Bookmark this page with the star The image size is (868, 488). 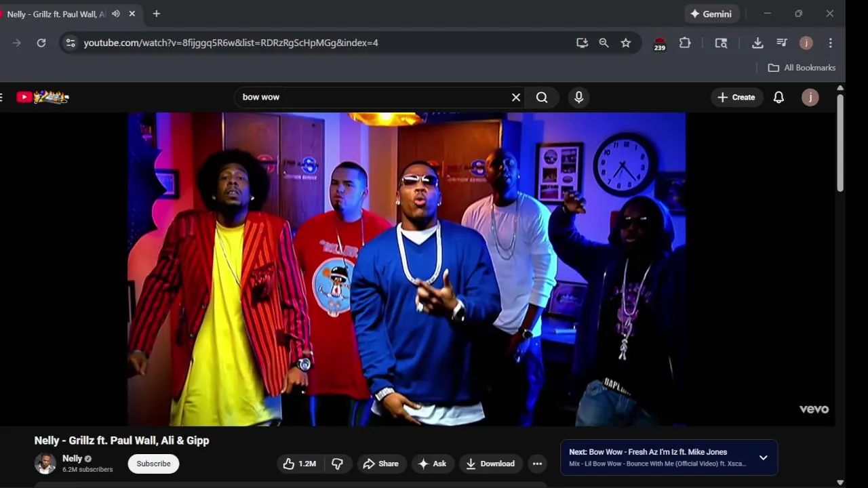coord(626,43)
